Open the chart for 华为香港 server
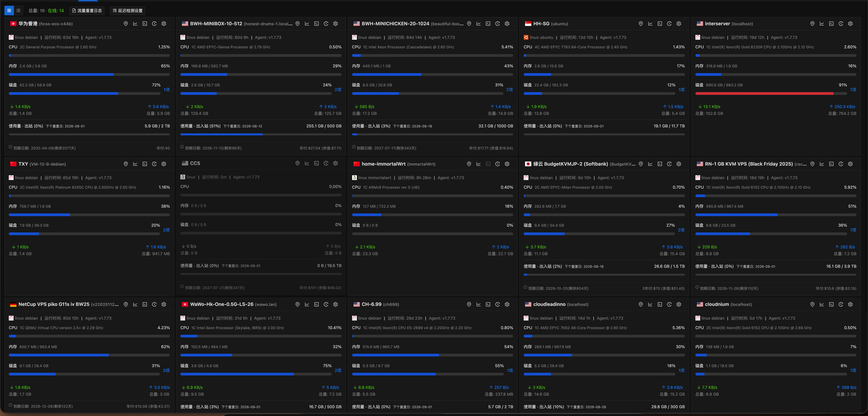Viewport: 868px width, 416px height. click(135, 24)
